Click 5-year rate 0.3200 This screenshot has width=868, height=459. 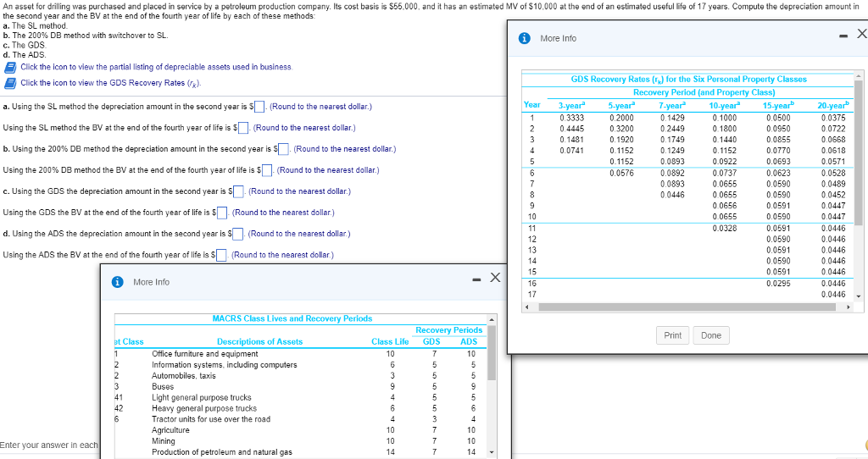click(x=621, y=129)
